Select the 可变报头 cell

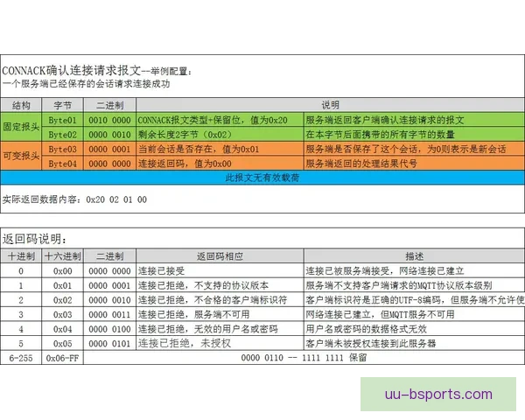point(21,156)
